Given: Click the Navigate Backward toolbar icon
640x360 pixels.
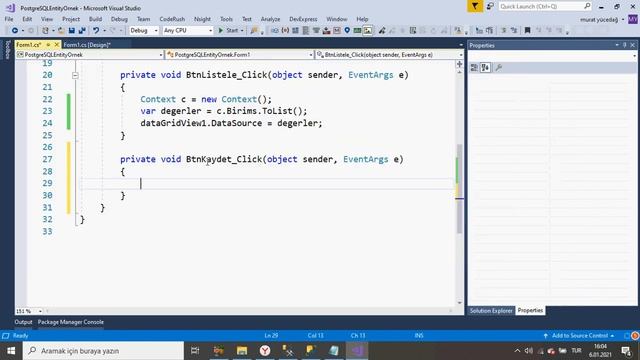Looking at the screenshot, I should pos(15,31).
